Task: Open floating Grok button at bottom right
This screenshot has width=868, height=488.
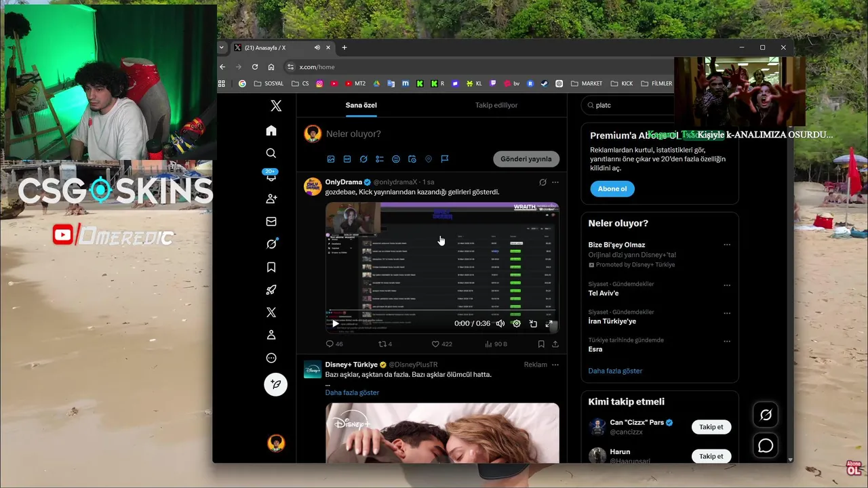Action: (766, 415)
